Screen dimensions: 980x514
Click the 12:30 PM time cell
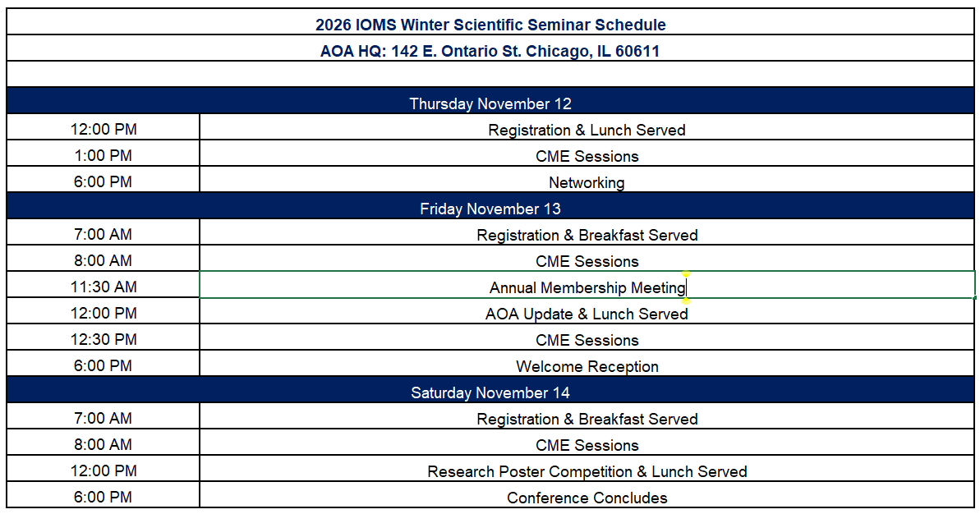[104, 337]
